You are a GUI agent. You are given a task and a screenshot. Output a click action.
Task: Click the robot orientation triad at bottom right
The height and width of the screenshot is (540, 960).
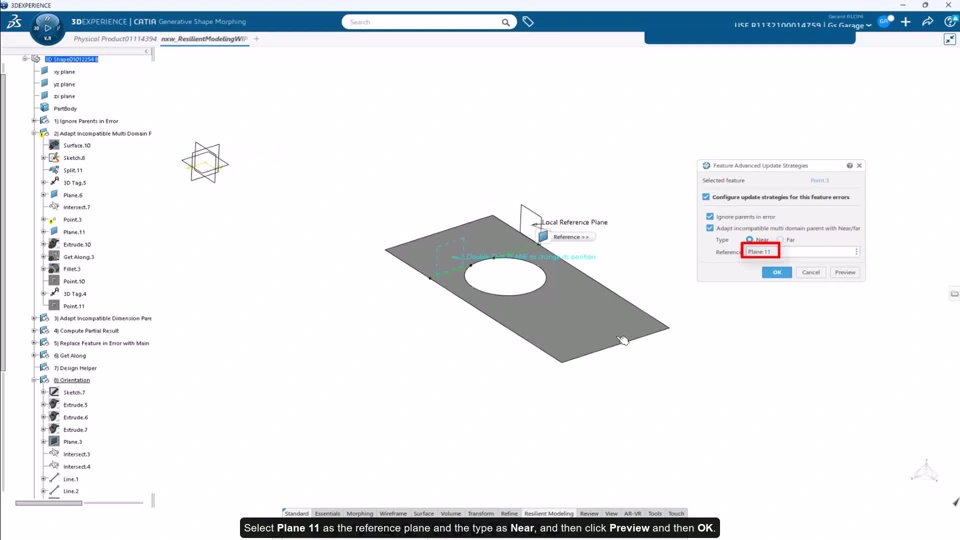point(924,471)
